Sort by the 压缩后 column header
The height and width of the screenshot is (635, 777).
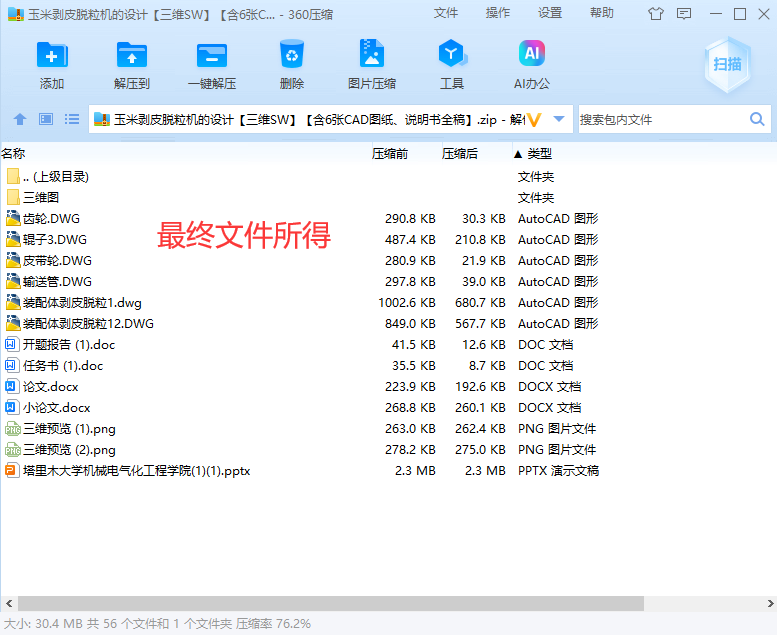[460, 154]
